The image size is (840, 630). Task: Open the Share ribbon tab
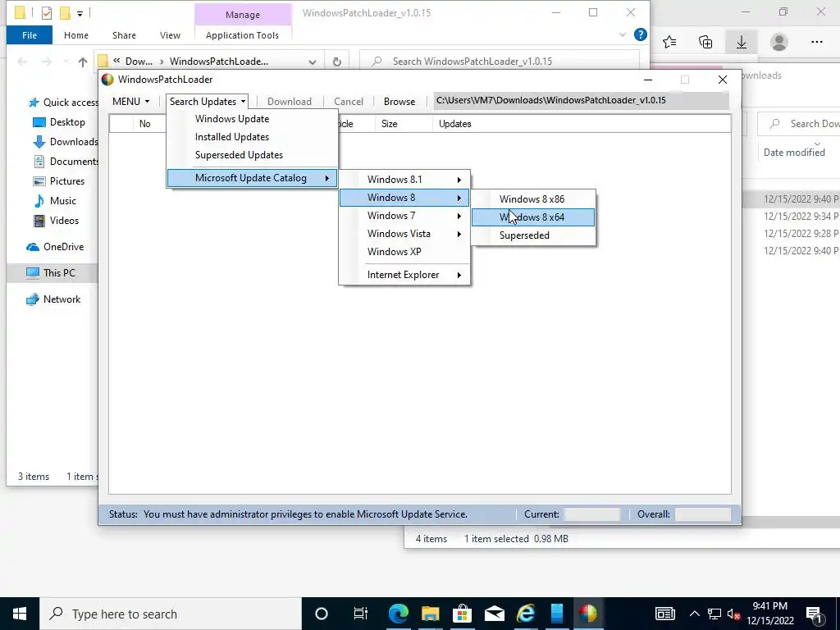coord(124,35)
